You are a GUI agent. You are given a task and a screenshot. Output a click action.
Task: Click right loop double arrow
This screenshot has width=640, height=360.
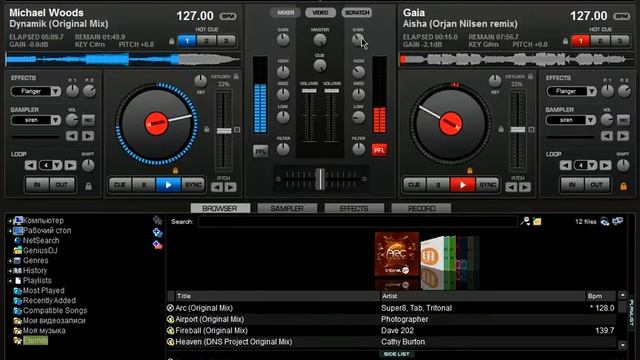click(605, 165)
